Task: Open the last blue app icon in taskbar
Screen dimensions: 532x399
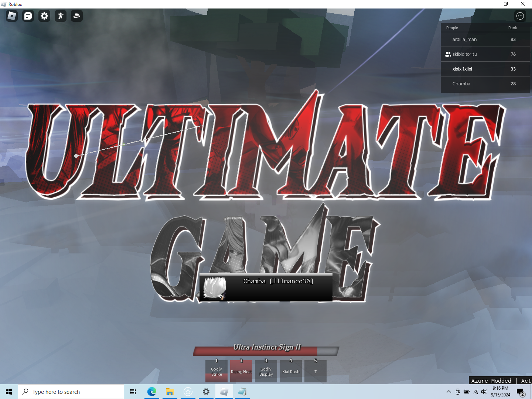Action: [242, 392]
